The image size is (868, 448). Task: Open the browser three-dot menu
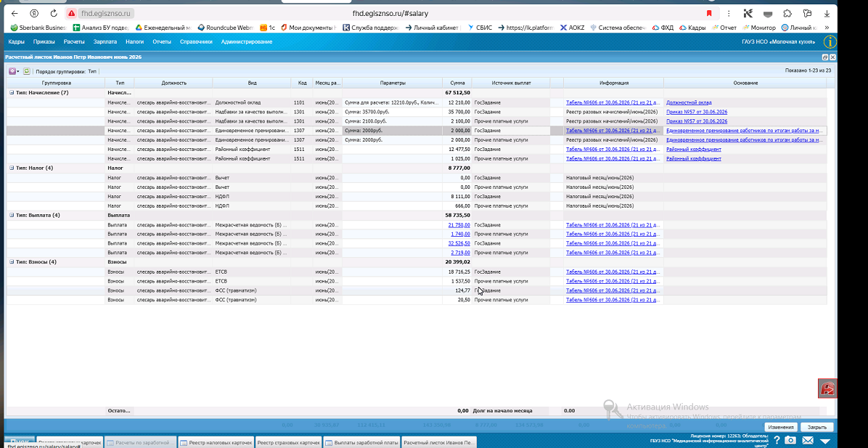click(728, 13)
